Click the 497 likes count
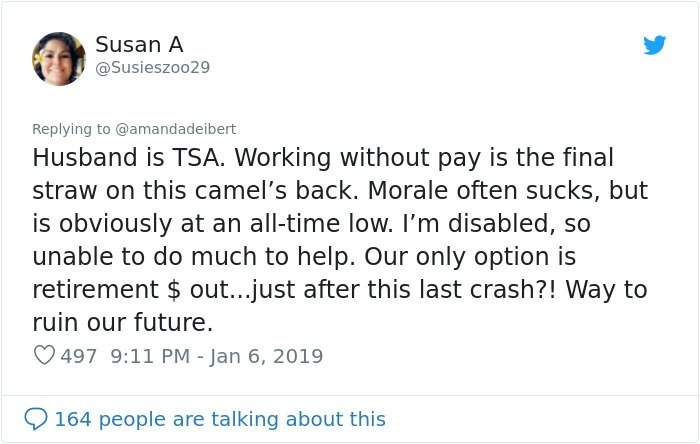Viewport: 700px width, 444px height. coord(79,356)
